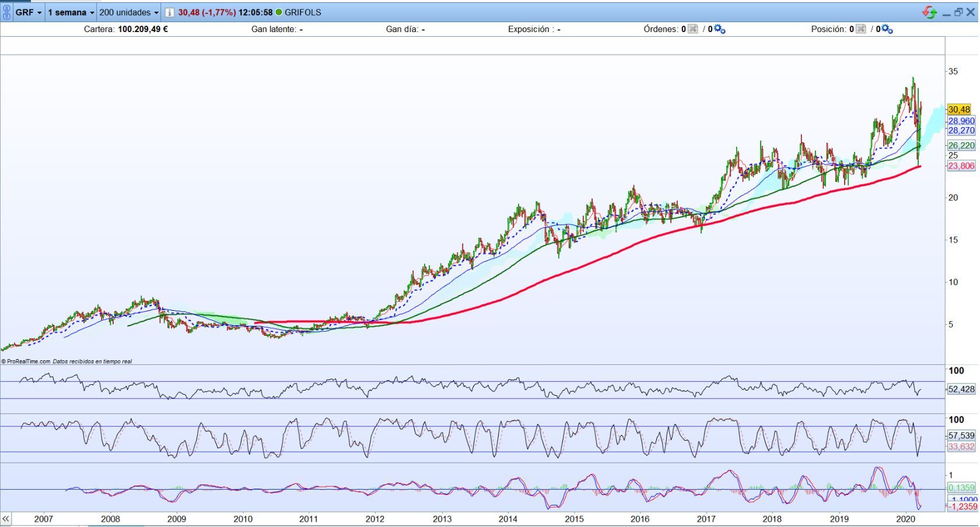Click the MACD value label -1,2359

click(x=963, y=507)
